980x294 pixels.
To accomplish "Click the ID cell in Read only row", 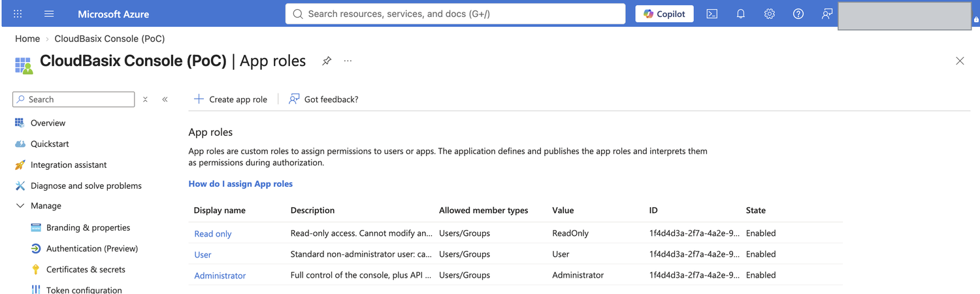I will [694, 233].
